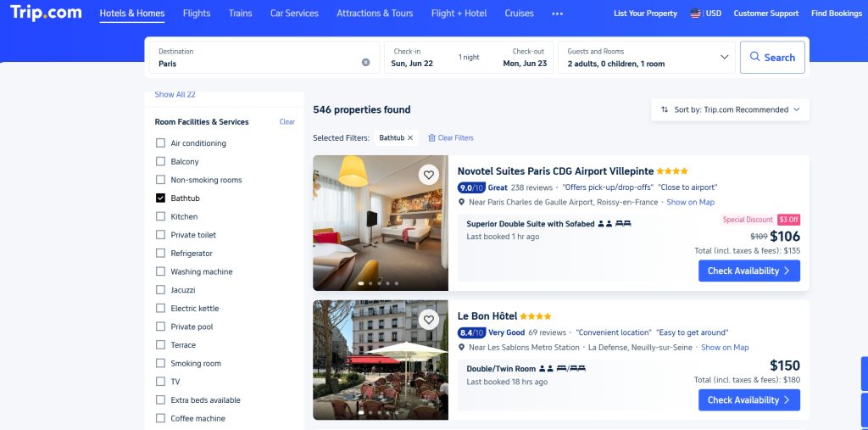Enable the Extra beds available filter
This screenshot has width=868, height=430.
(160, 399)
